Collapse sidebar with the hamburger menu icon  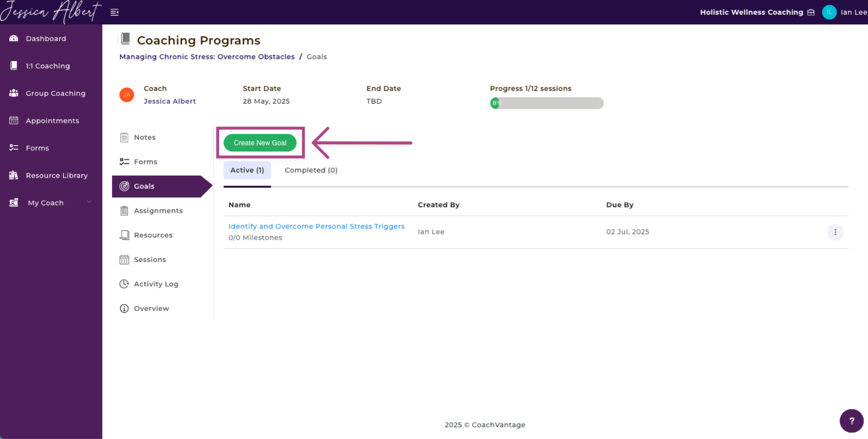115,12
